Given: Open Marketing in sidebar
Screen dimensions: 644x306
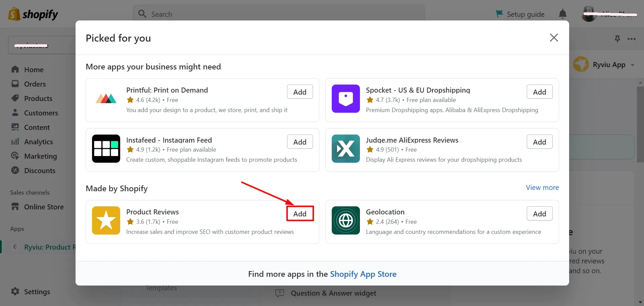Looking at the screenshot, I should [41, 156].
